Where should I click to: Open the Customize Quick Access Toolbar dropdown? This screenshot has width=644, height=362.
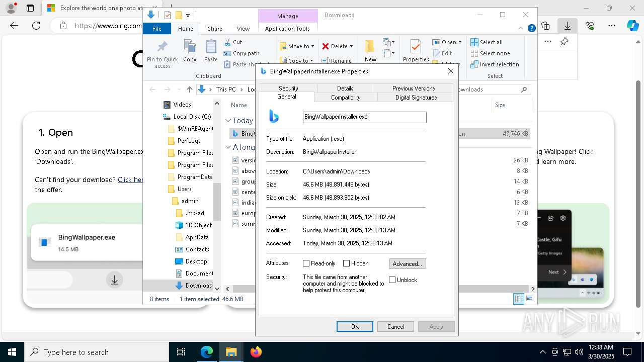click(x=188, y=16)
